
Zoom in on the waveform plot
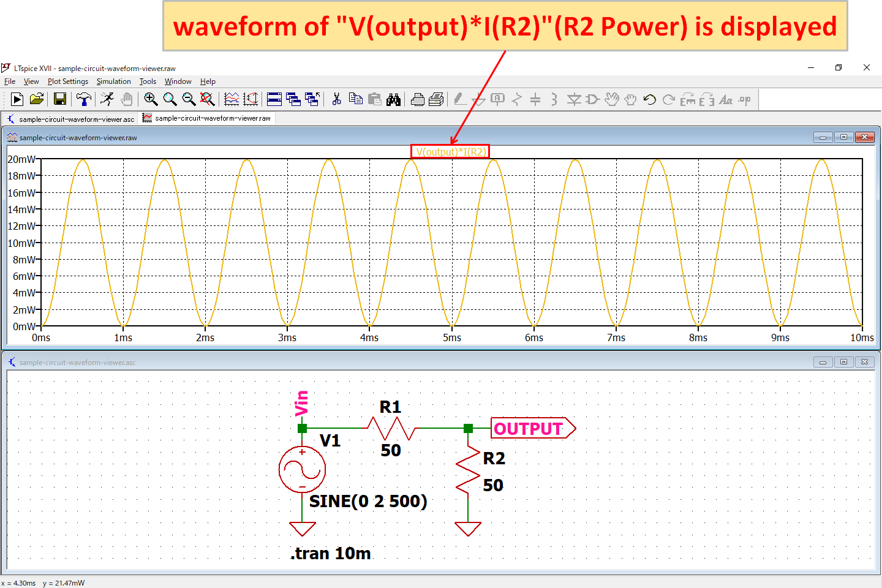151,99
